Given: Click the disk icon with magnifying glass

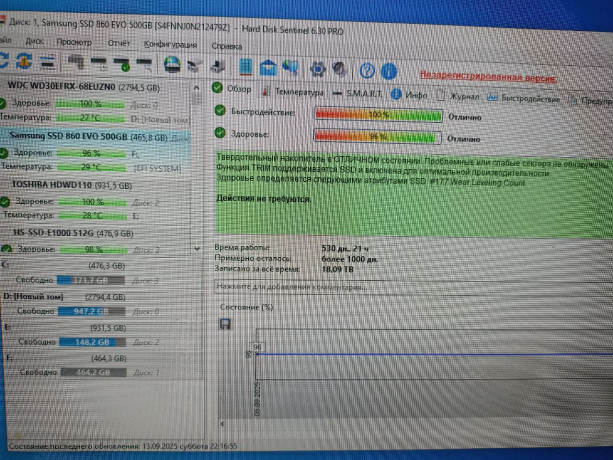Looking at the screenshot, I should point(144,64).
